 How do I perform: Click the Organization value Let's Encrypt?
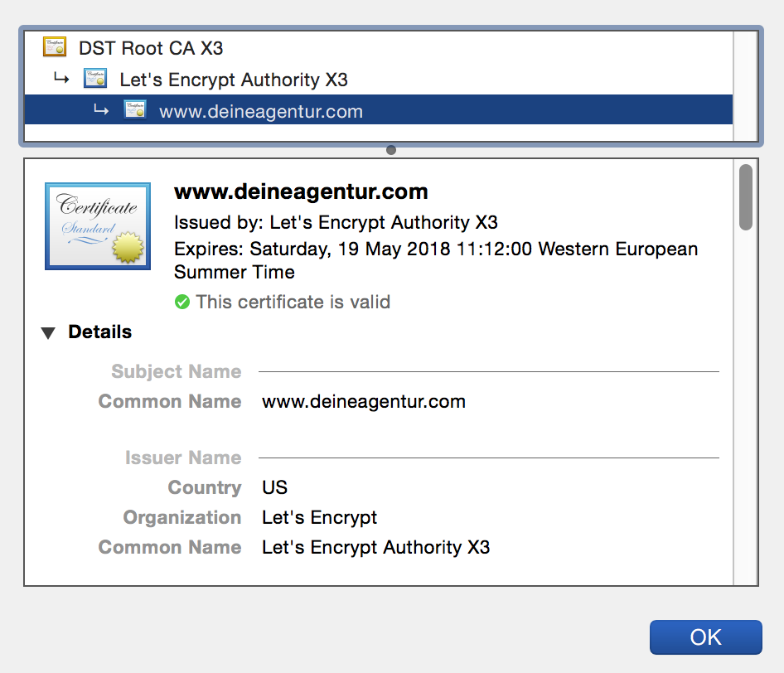pyautogui.click(x=319, y=518)
